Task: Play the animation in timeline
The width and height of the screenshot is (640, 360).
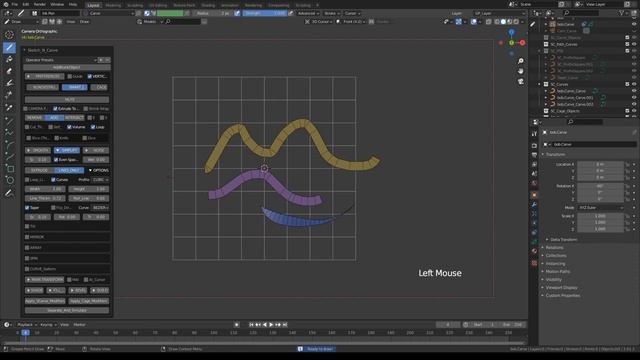Action: pyautogui.click(x=271, y=324)
